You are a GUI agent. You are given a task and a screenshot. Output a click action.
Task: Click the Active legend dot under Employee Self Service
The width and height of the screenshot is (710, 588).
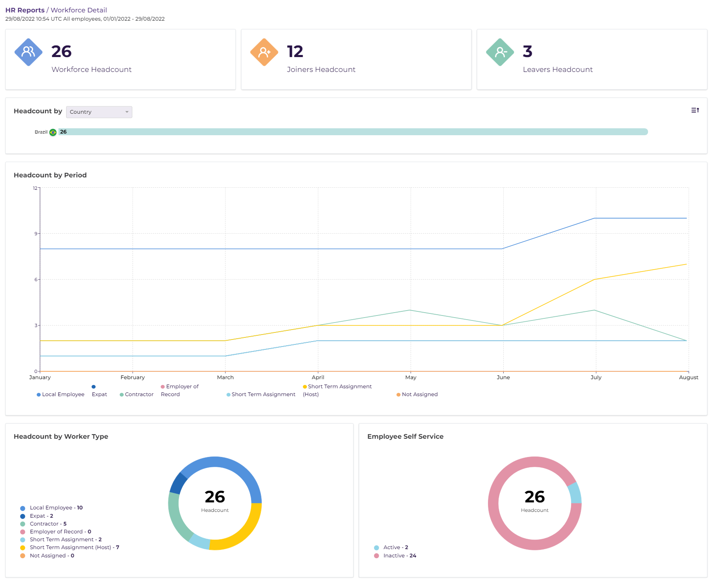coord(376,547)
